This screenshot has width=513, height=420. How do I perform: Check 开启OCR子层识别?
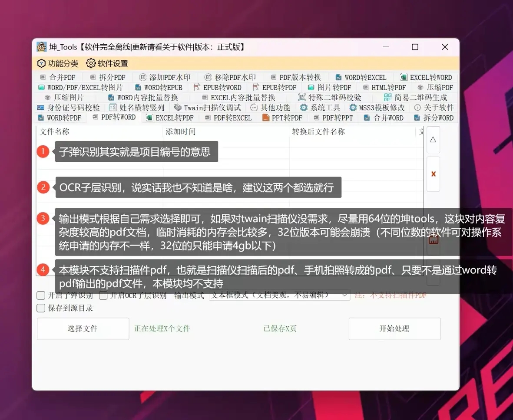pyautogui.click(x=103, y=295)
